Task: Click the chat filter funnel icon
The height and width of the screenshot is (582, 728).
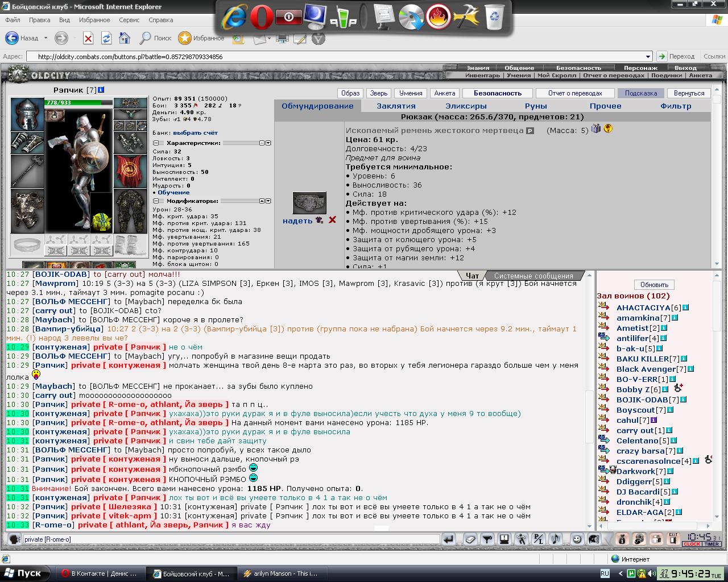Action: point(487,539)
